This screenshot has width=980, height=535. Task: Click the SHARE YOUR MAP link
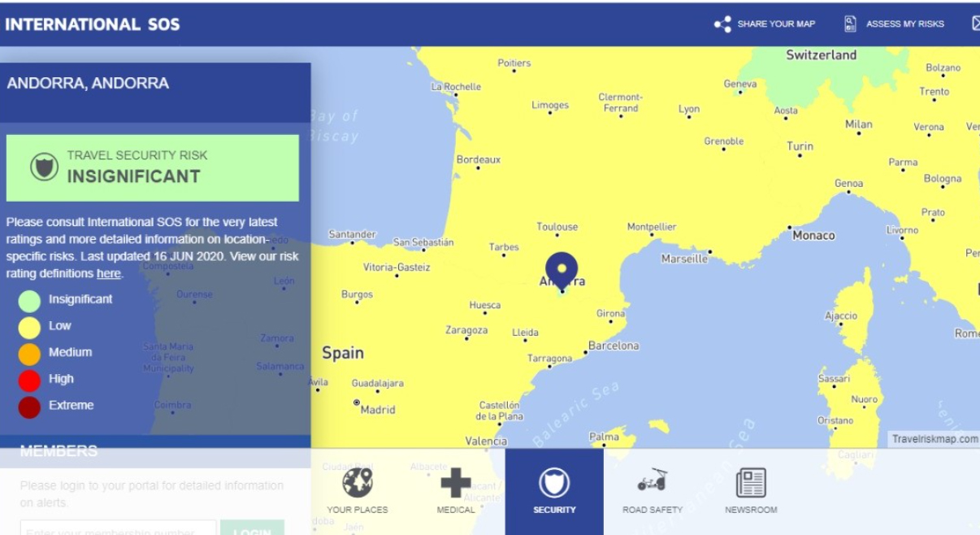pyautogui.click(x=776, y=24)
